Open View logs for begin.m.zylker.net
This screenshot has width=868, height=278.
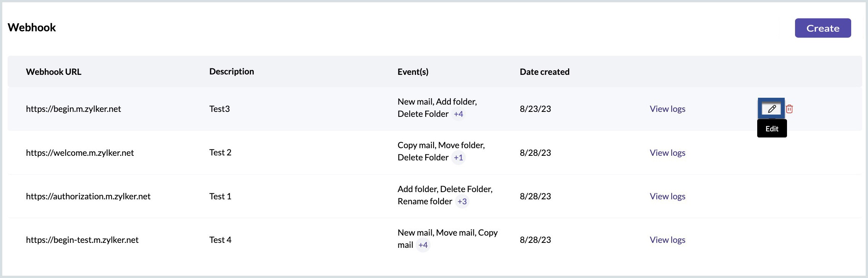coord(667,109)
